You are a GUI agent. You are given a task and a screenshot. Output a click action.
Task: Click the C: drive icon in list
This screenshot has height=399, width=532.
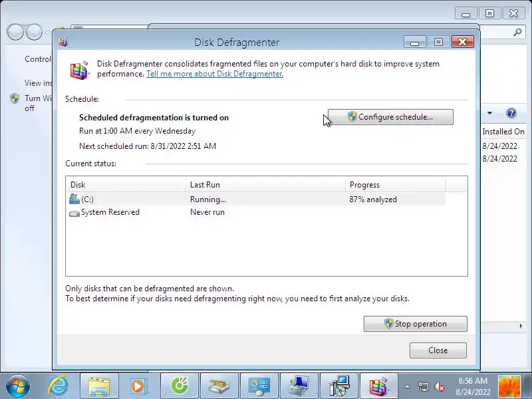click(74, 199)
